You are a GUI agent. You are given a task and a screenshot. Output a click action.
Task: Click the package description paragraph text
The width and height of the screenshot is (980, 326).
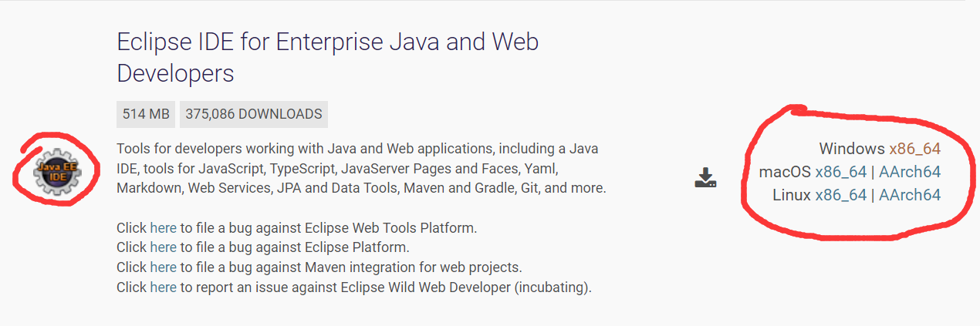(361, 168)
